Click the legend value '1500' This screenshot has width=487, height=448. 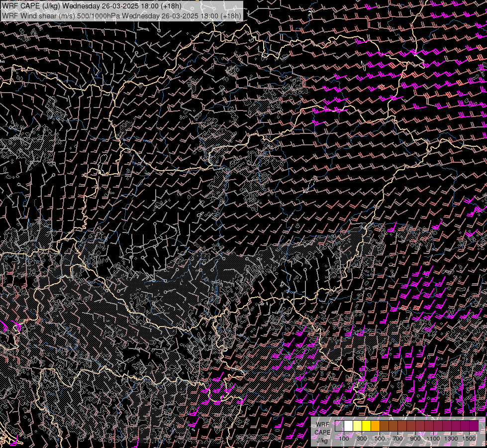[x=469, y=439]
